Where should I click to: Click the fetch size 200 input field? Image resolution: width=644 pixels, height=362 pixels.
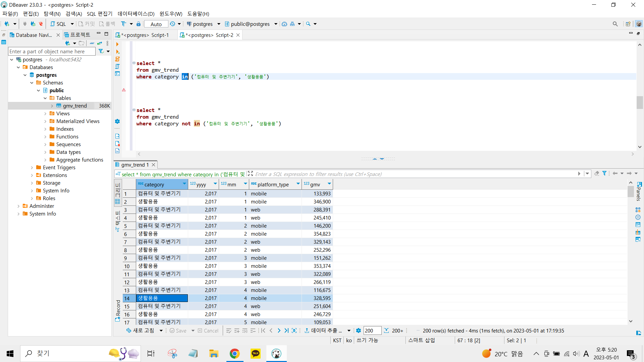372,331
